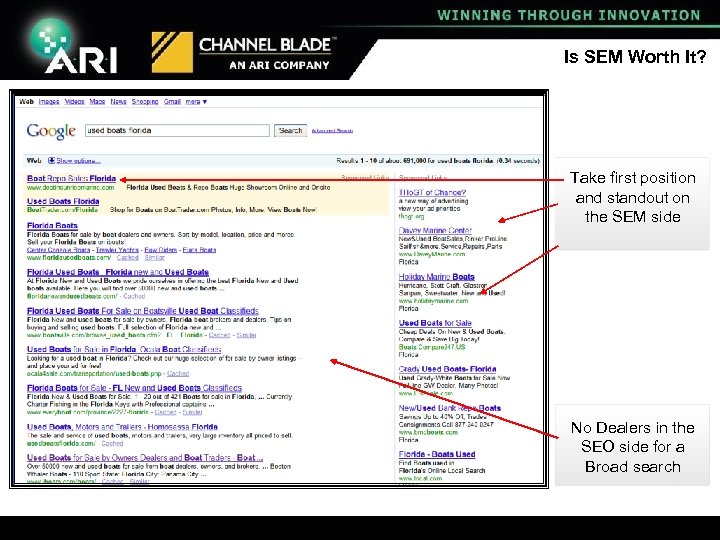Open Cached link for floridausedboats.com
Image resolution: width=720 pixels, height=540 pixels.
tap(128, 258)
